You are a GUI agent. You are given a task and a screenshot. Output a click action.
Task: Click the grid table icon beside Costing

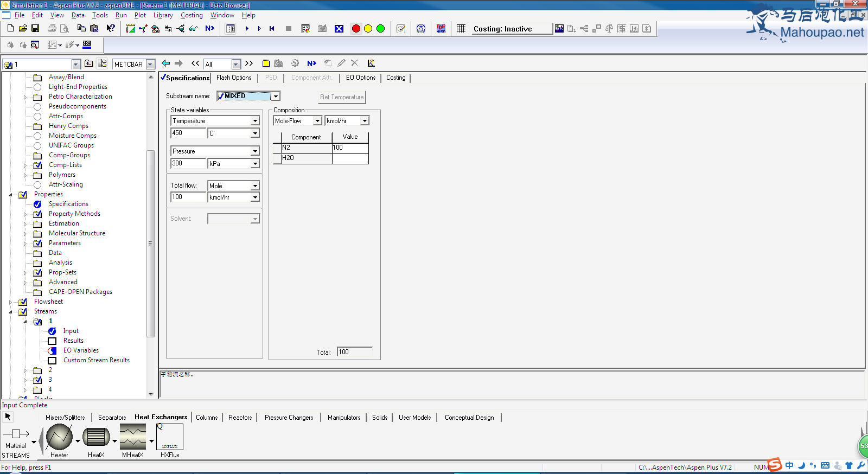pos(461,29)
